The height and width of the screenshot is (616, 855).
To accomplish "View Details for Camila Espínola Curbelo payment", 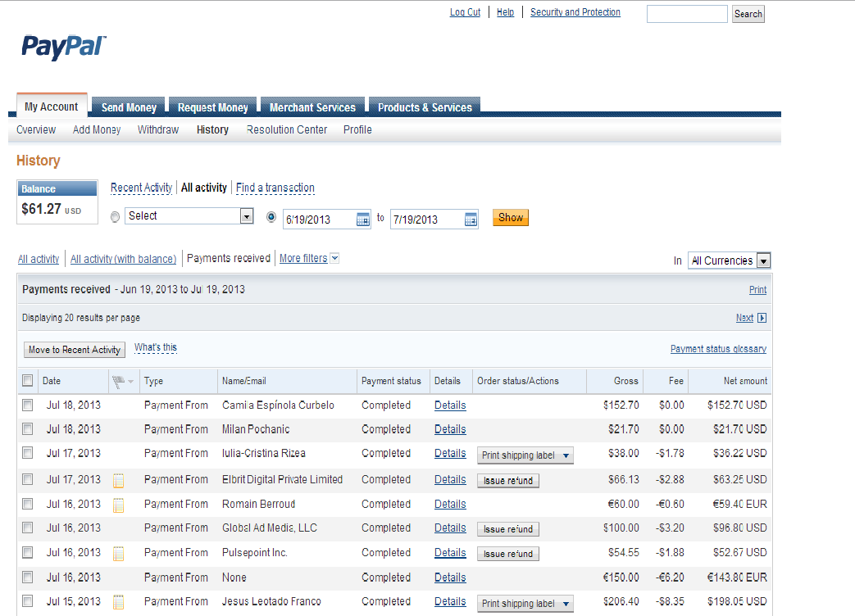I will click(450, 405).
